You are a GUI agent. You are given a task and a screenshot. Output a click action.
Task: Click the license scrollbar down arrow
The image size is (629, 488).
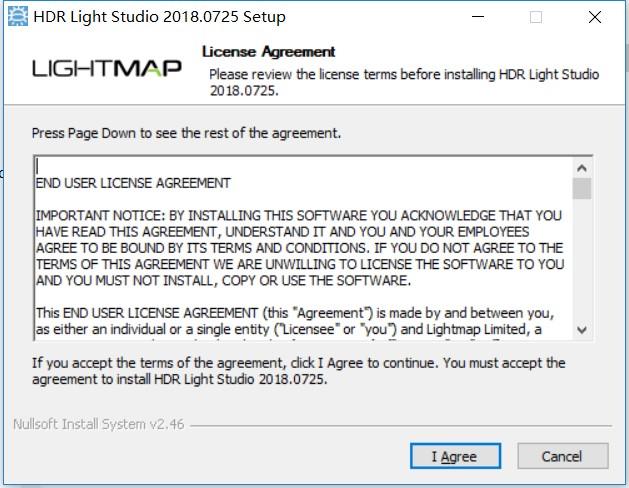(582, 330)
